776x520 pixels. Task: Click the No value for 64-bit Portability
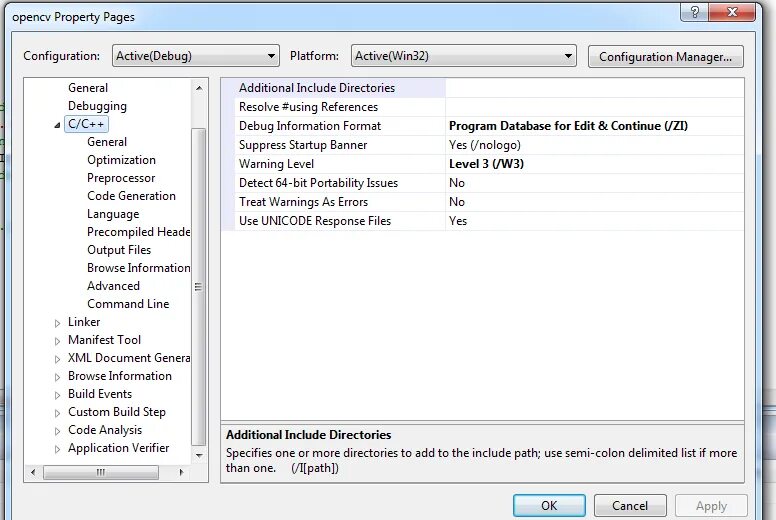pos(457,183)
